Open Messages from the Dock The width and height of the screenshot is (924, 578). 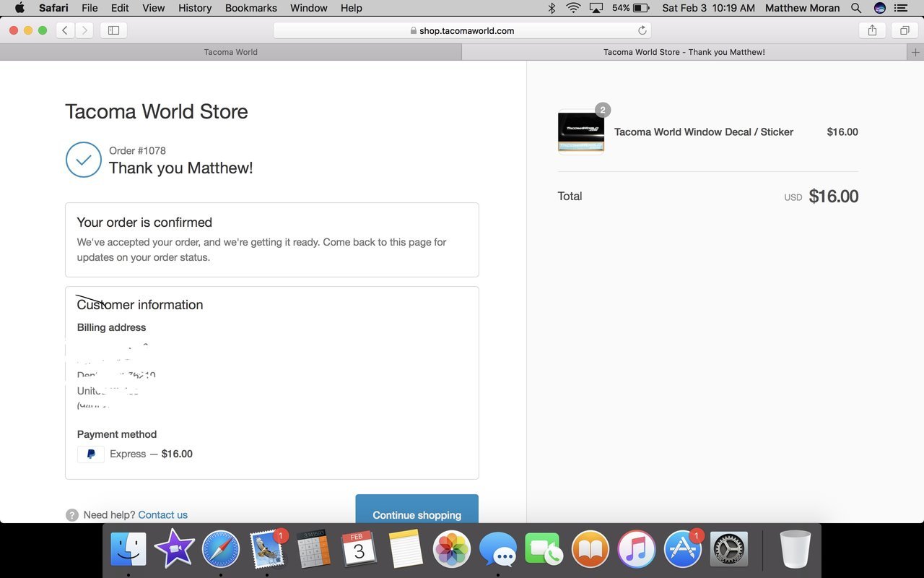pos(498,551)
